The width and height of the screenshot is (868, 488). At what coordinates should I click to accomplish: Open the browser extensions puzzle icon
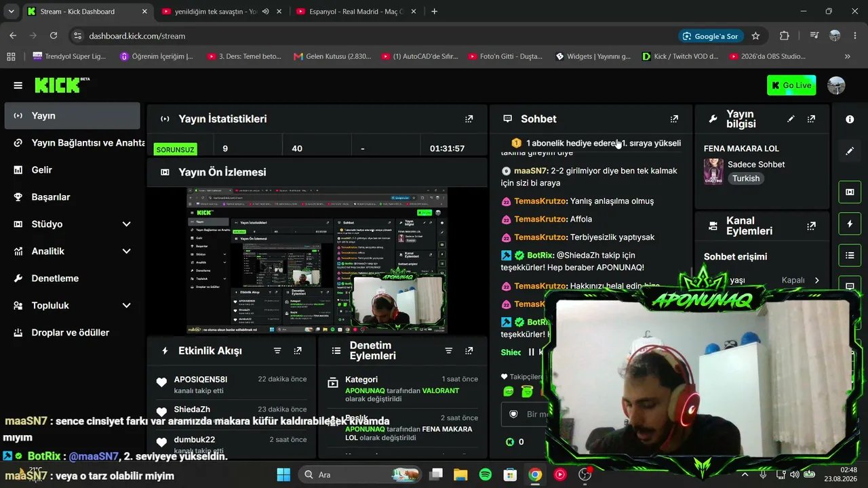[x=785, y=36]
